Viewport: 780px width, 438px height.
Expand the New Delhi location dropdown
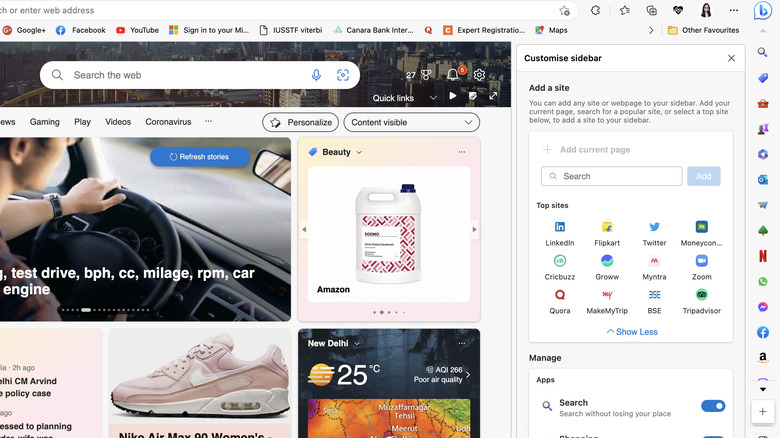pyautogui.click(x=357, y=343)
